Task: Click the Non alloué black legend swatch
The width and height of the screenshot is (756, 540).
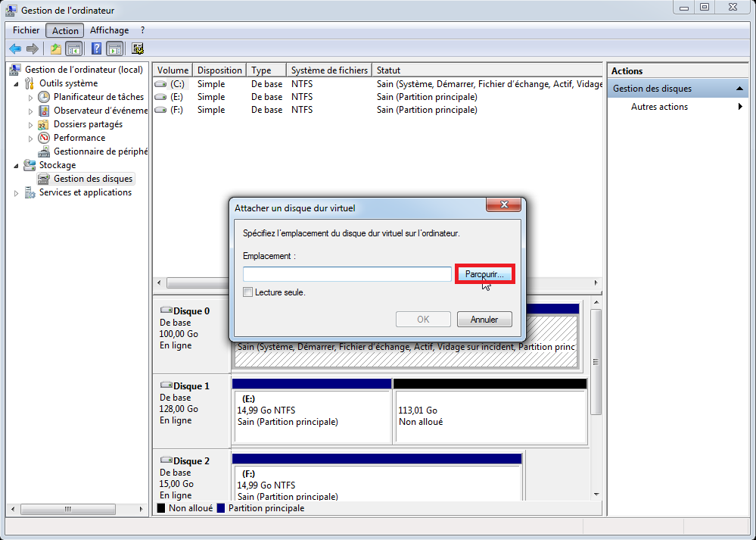Action: pyautogui.click(x=161, y=508)
